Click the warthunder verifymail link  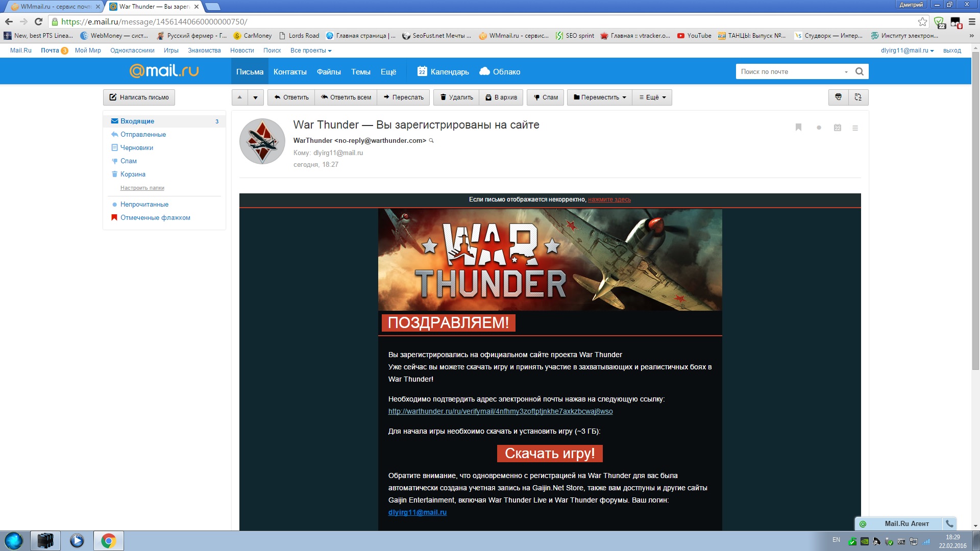point(500,411)
